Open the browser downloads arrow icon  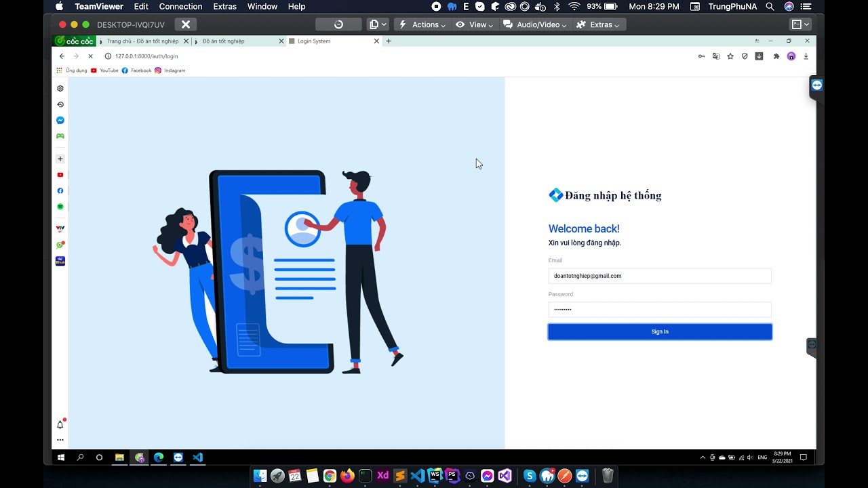point(806,56)
